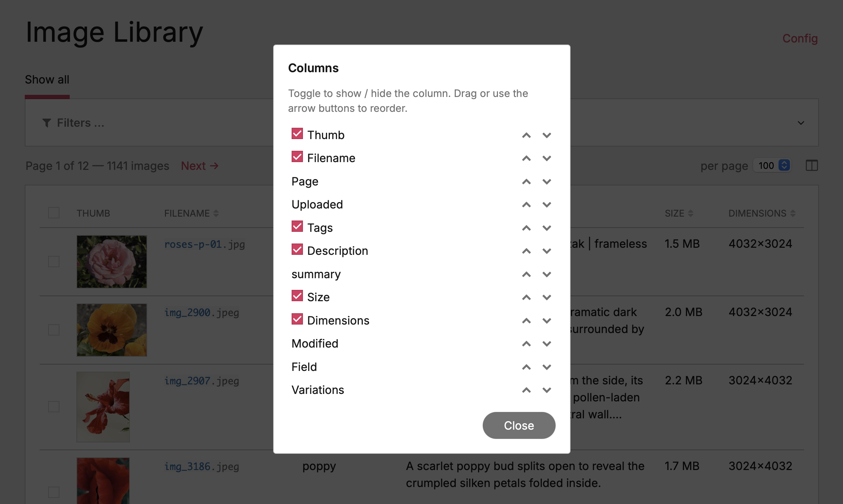The image size is (843, 504).
Task: Open the Config link
Action: tap(800, 38)
